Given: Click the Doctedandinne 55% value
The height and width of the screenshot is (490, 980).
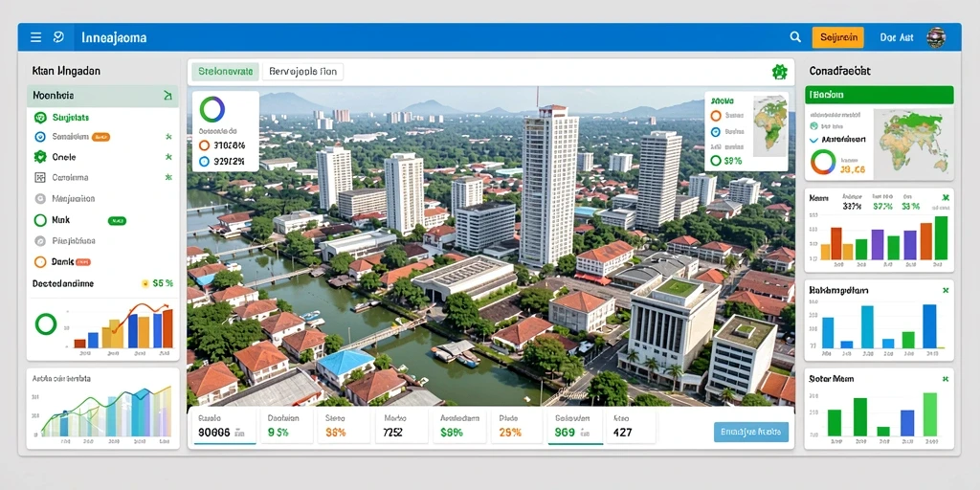Looking at the screenshot, I should 163,283.
